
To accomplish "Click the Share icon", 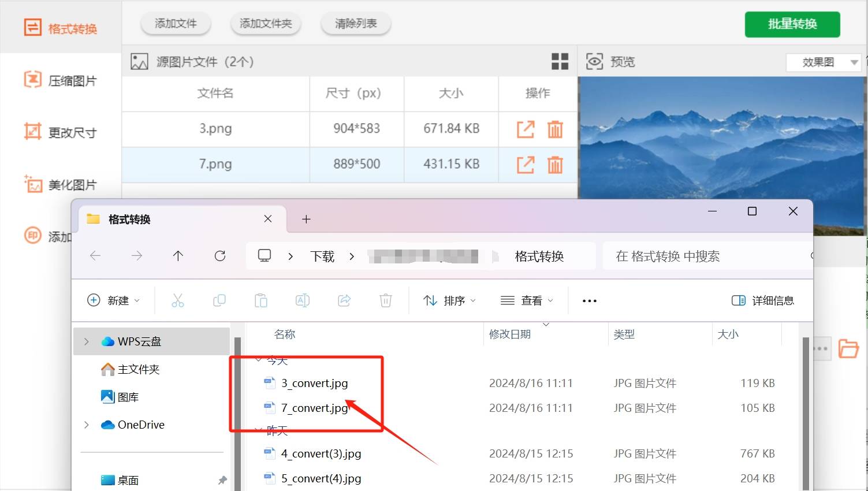I will point(344,300).
